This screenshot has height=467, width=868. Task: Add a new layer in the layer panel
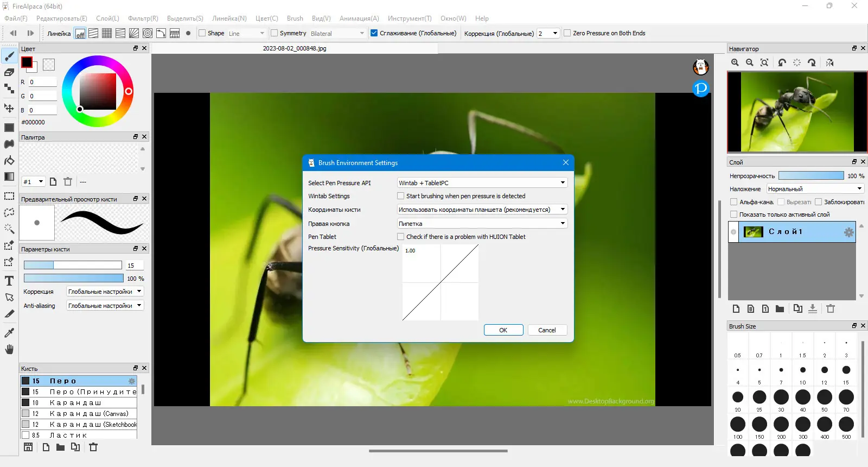coord(736,309)
